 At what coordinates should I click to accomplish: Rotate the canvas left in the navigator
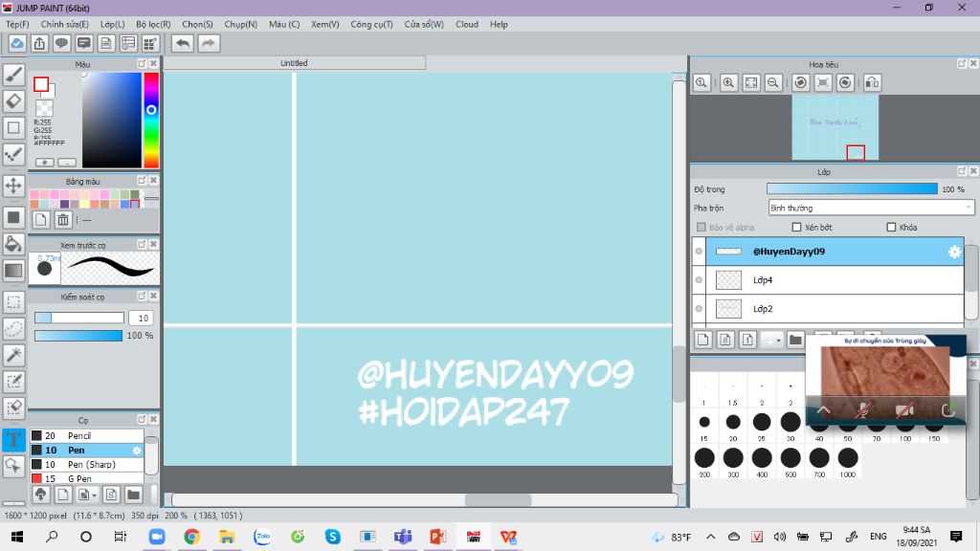801,82
